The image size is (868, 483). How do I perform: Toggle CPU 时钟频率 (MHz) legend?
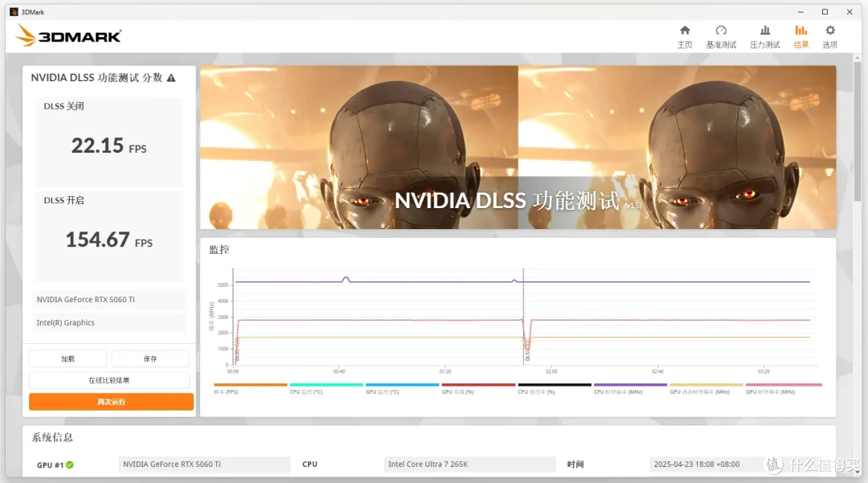[630, 385]
